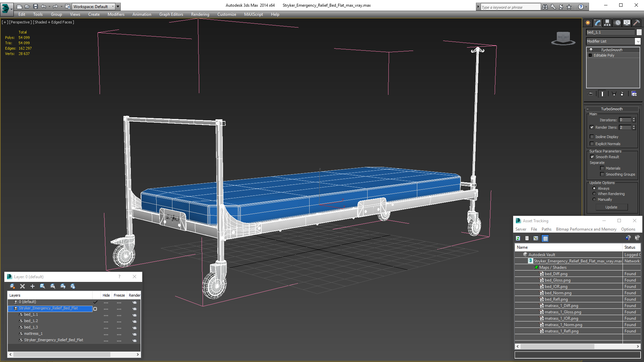Switch Asset Tracking to tree view icon
Viewport: 644px width, 362px height.
(536, 238)
